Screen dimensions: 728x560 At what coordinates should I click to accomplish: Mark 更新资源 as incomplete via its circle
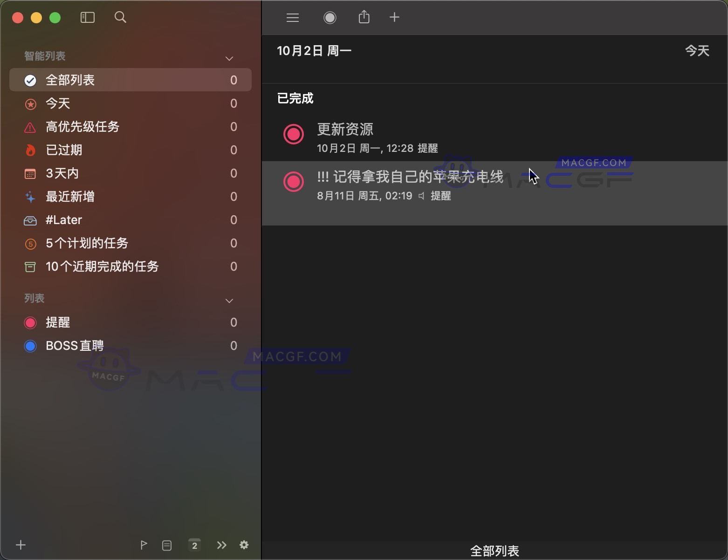click(293, 134)
